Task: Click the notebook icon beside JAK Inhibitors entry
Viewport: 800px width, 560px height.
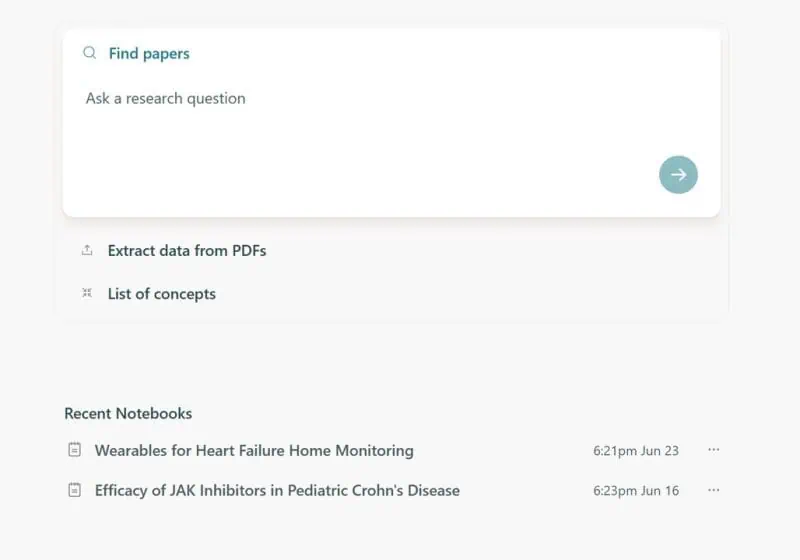Action: click(x=74, y=490)
